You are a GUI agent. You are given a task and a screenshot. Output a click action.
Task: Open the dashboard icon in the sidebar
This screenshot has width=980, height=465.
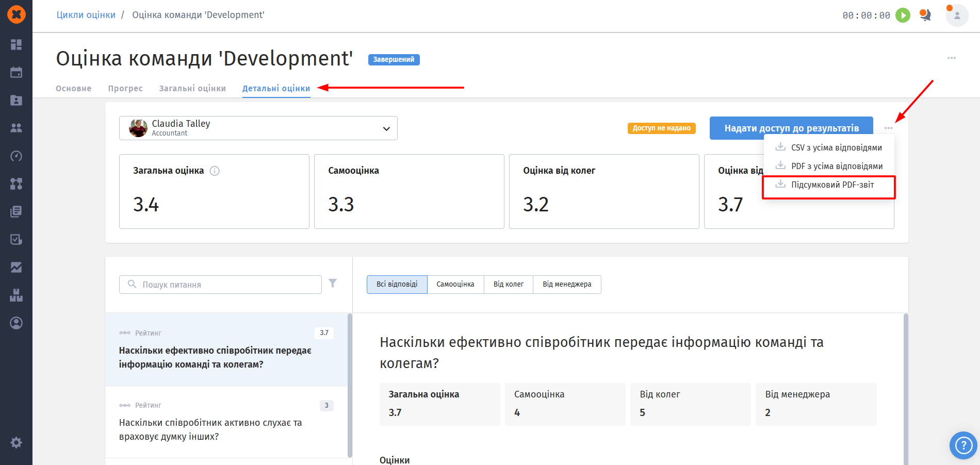[16, 45]
